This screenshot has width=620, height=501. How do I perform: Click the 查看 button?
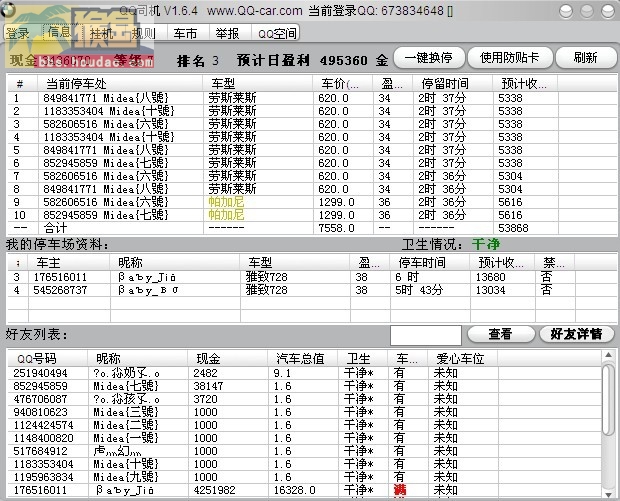[501, 334]
